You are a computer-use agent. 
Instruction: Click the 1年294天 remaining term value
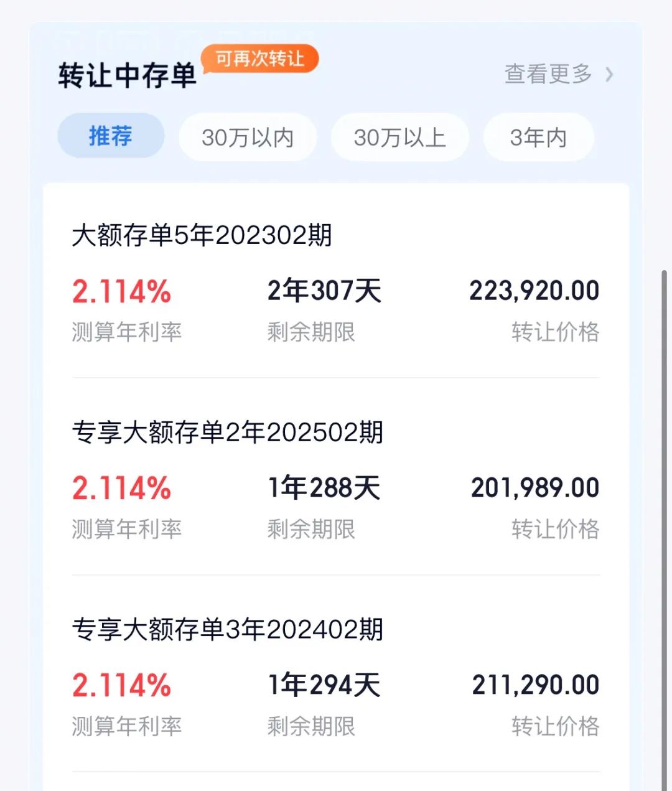point(324,685)
